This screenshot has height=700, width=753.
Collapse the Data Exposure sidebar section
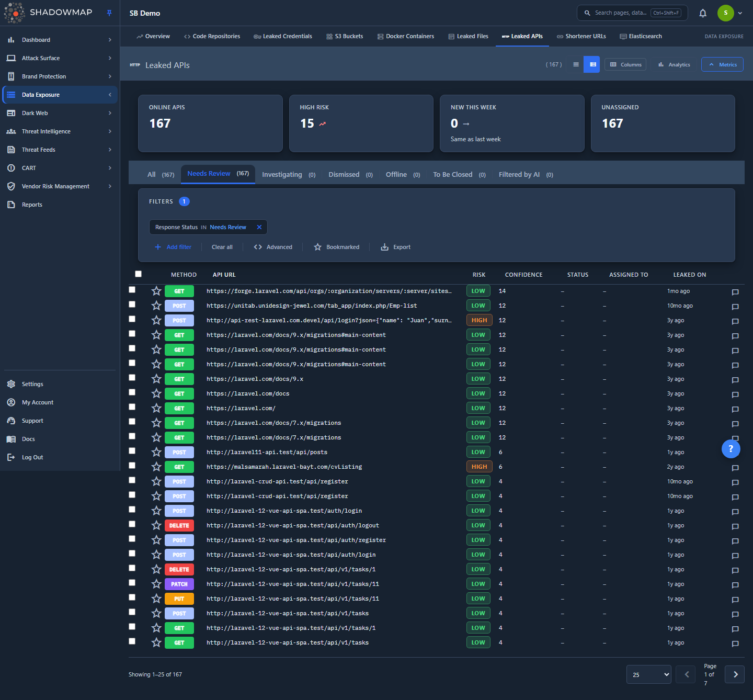(60, 95)
